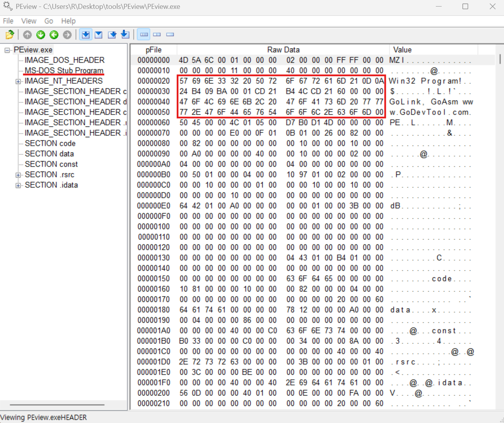Click the Raw Data column header

283,50
